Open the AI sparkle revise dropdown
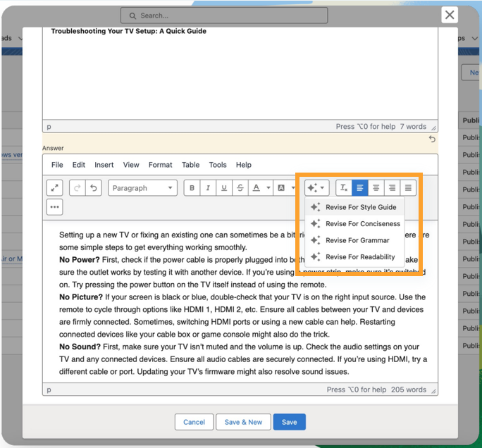 [316, 188]
